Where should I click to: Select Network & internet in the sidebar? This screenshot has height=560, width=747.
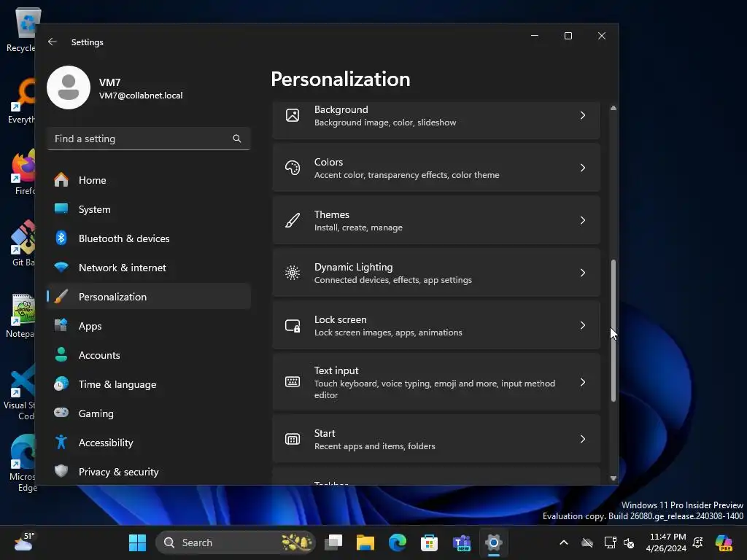click(149, 268)
